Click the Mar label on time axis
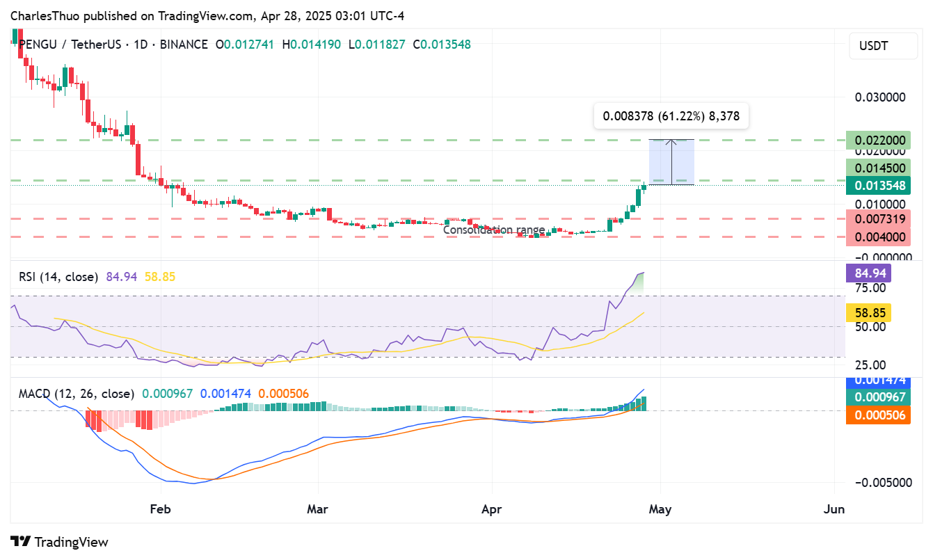Viewport: 933px width, 560px height. click(318, 509)
